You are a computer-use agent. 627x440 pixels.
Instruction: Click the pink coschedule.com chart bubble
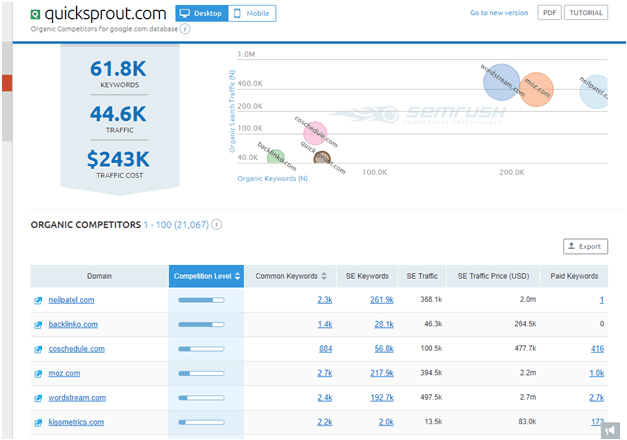click(315, 133)
